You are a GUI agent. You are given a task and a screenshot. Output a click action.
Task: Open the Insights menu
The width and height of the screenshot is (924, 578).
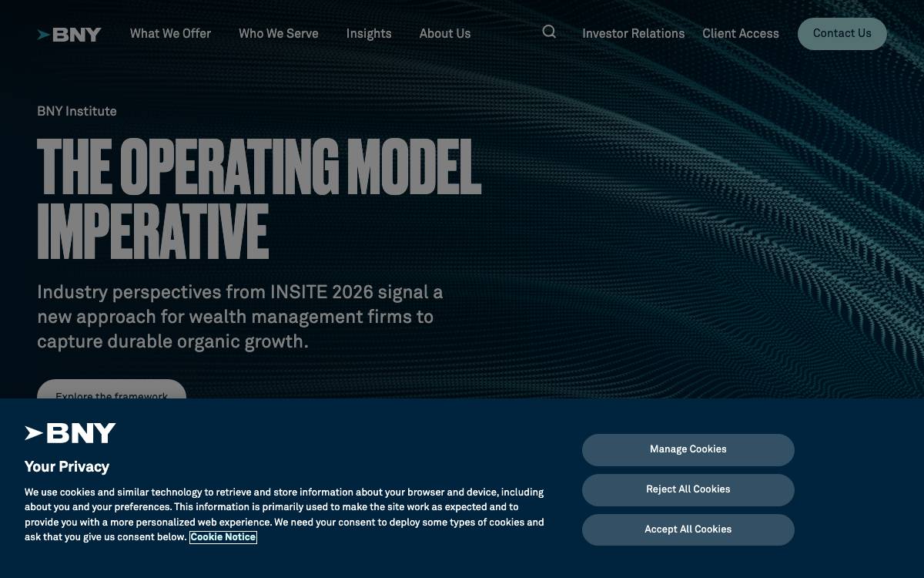369,34
